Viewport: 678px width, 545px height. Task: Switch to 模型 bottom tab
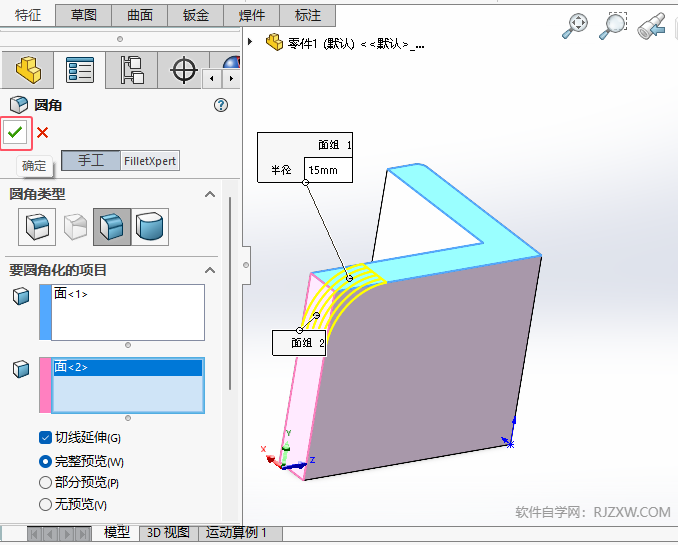click(117, 532)
